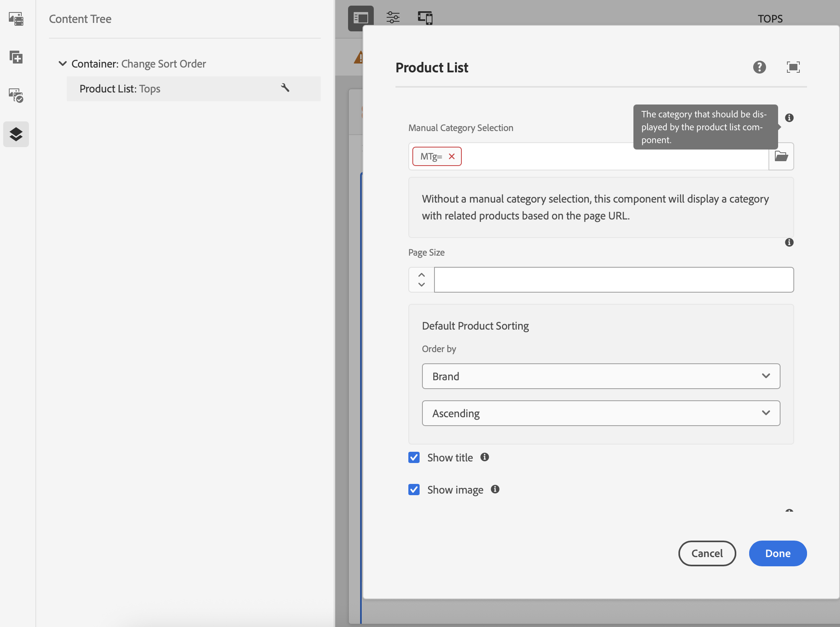
Task: Toggle full screen dialog icon
Action: coord(793,67)
